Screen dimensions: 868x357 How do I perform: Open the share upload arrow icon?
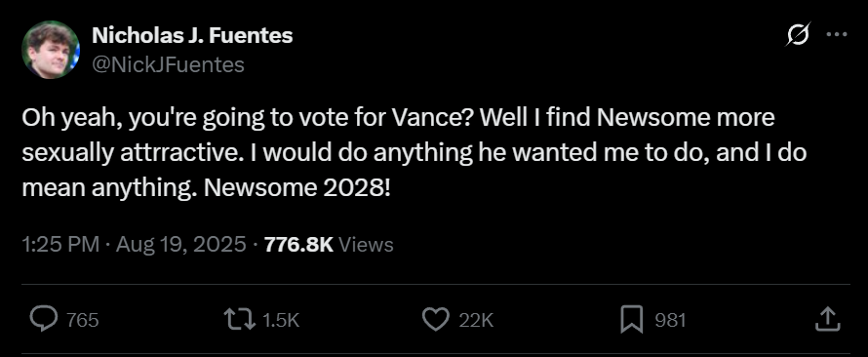(x=829, y=319)
